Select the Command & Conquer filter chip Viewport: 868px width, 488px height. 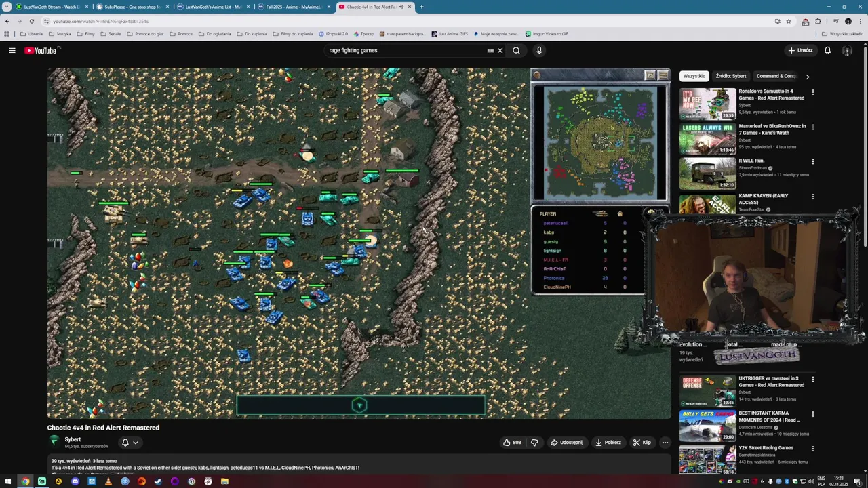(x=776, y=76)
